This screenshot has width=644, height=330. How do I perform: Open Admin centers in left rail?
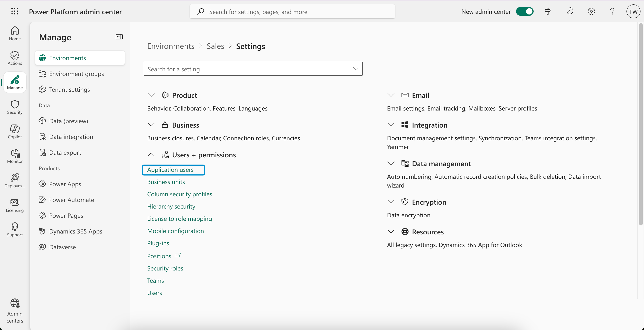tap(15, 311)
